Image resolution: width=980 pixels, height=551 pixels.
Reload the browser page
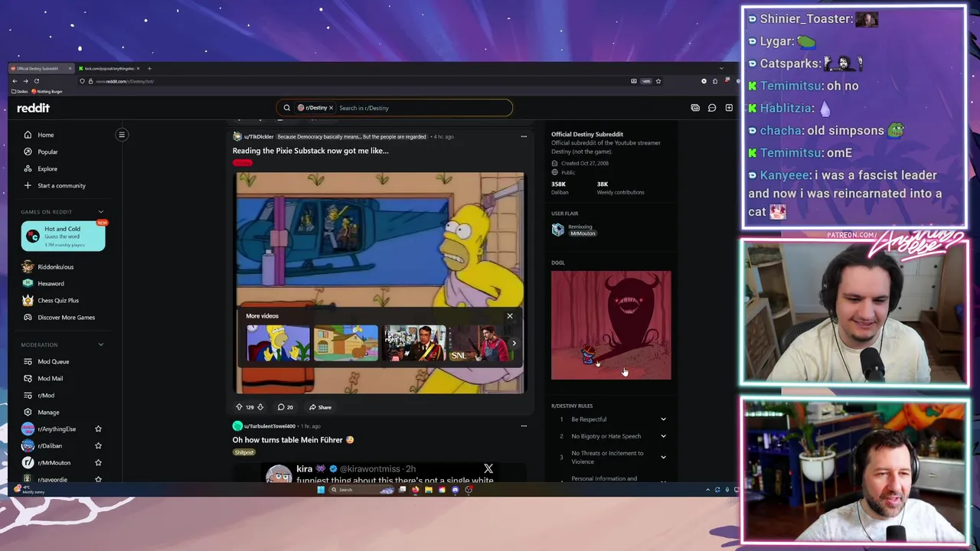(36, 81)
